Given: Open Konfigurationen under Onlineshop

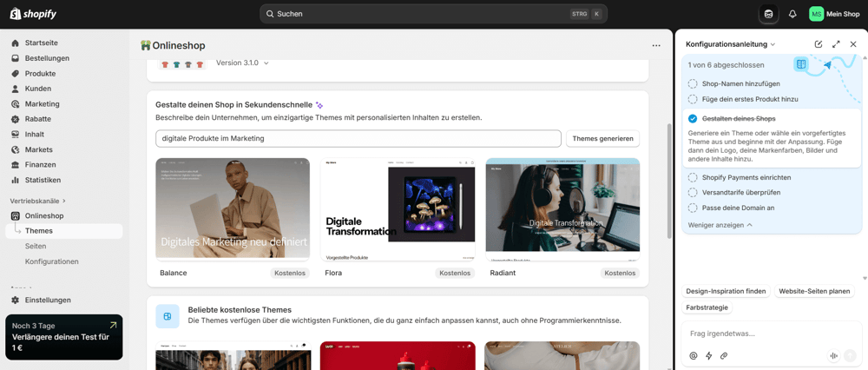Looking at the screenshot, I should [52, 261].
